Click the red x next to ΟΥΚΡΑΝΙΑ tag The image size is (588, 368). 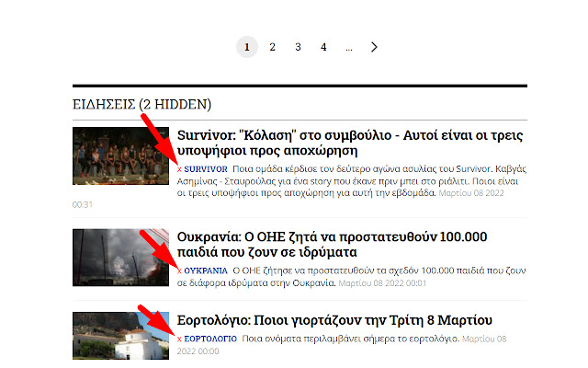click(179, 271)
